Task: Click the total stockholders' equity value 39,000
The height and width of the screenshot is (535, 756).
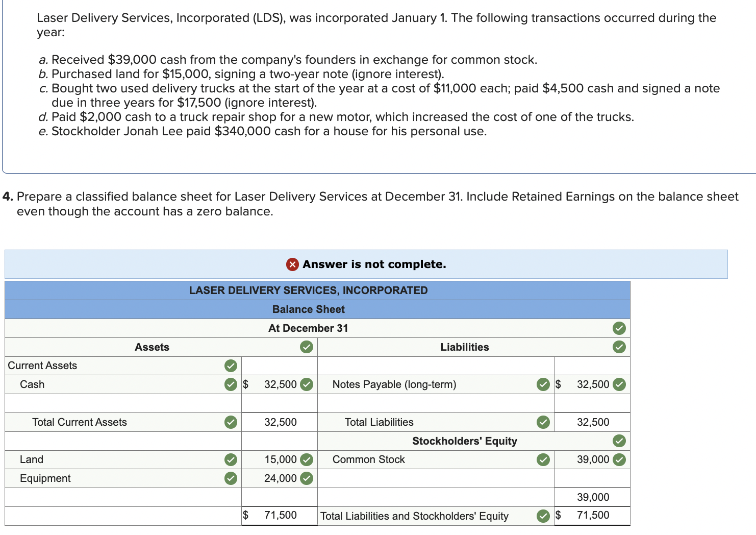Action: (x=593, y=497)
